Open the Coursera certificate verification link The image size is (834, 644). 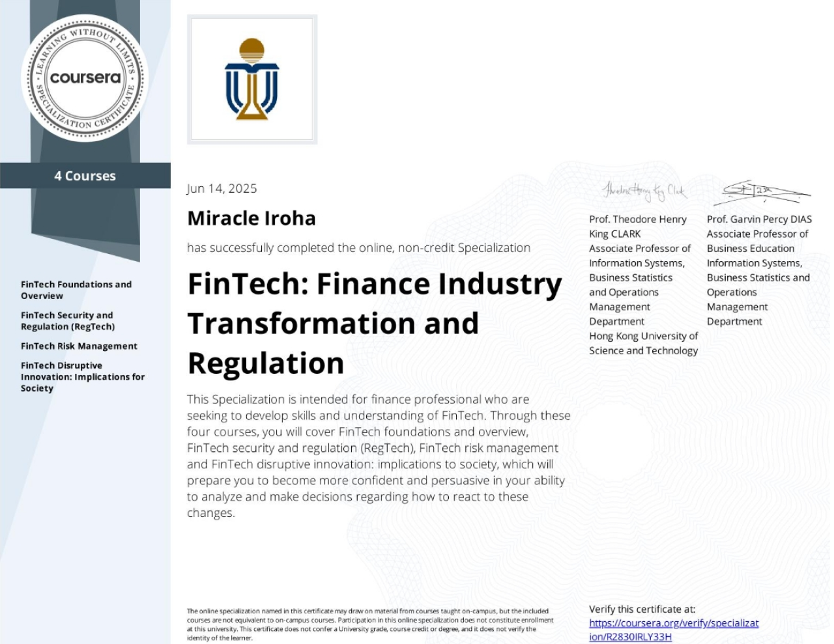click(x=673, y=630)
